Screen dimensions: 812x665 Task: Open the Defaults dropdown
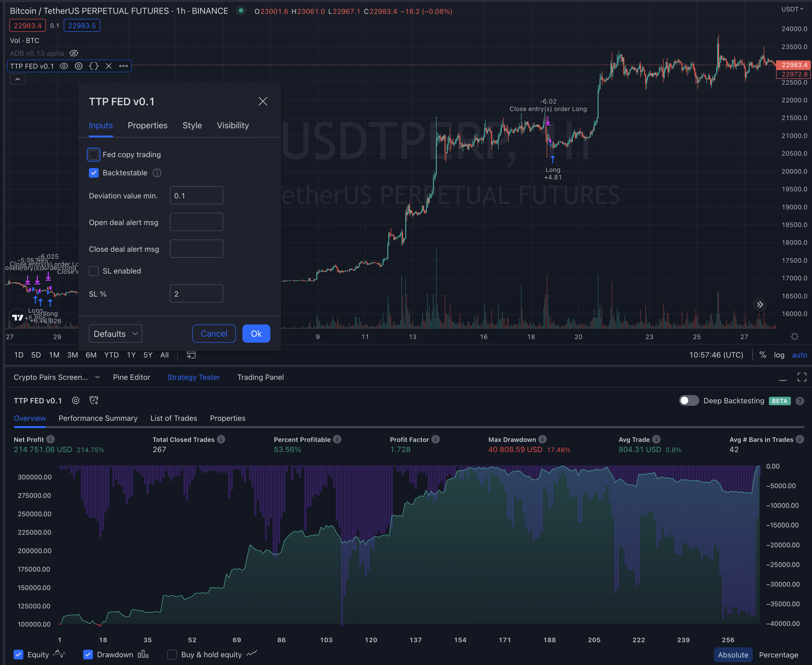click(x=115, y=334)
